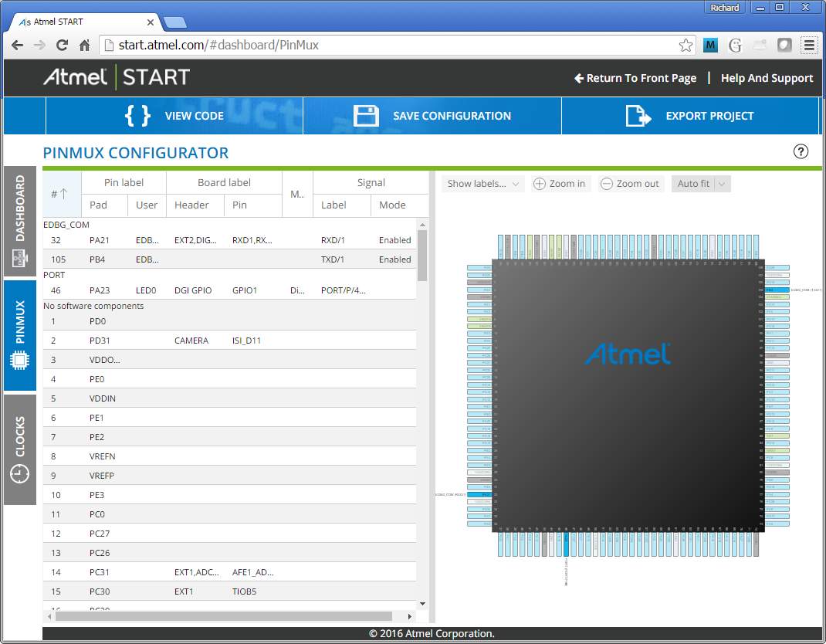The height and width of the screenshot is (644, 826).
Task: Select the VREFP row
Action: point(229,476)
